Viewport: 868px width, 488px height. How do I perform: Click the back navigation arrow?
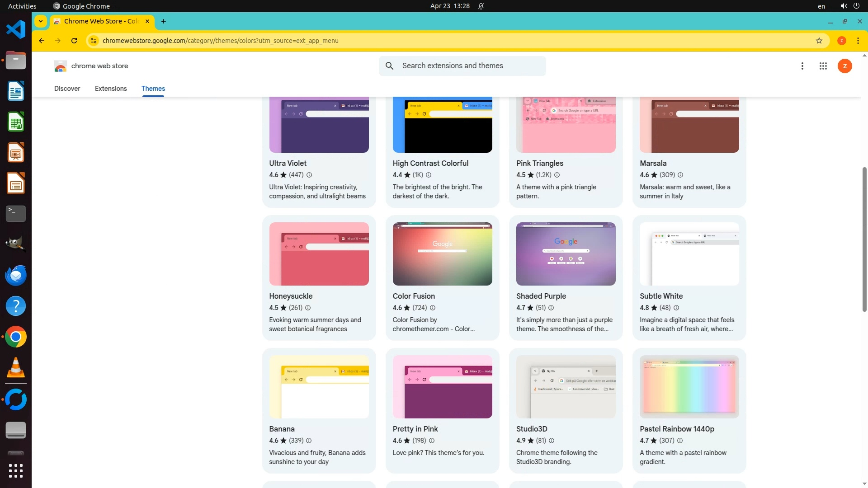pyautogui.click(x=42, y=41)
